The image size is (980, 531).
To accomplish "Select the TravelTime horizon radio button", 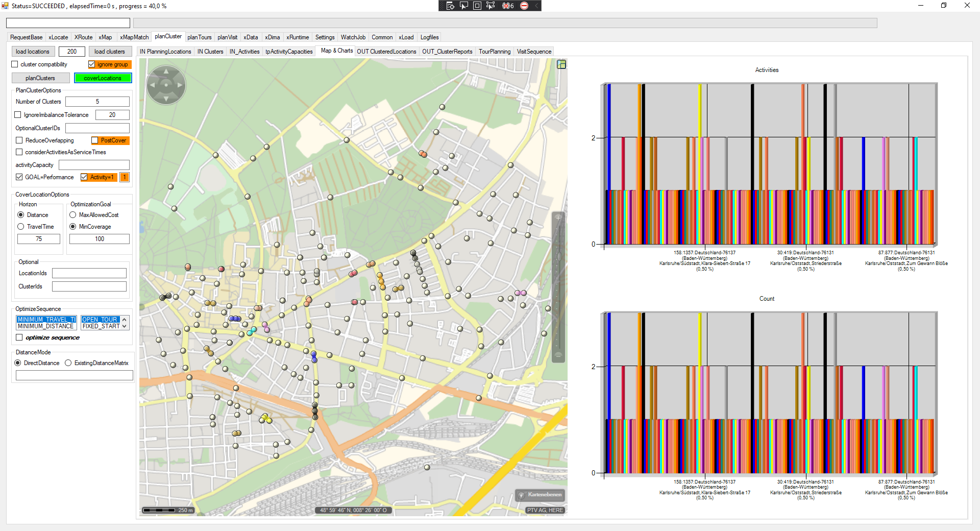I will pos(21,227).
